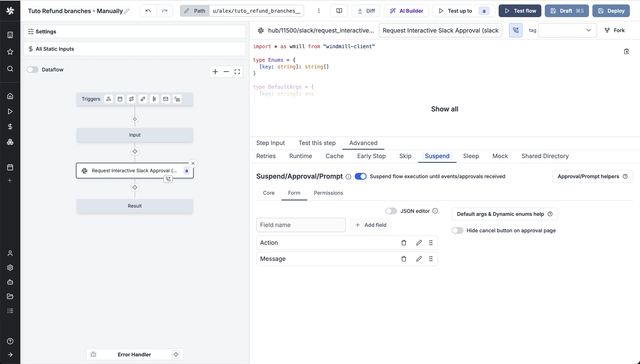
Task: Click the zoom in icon on canvas
Action: coord(215,72)
